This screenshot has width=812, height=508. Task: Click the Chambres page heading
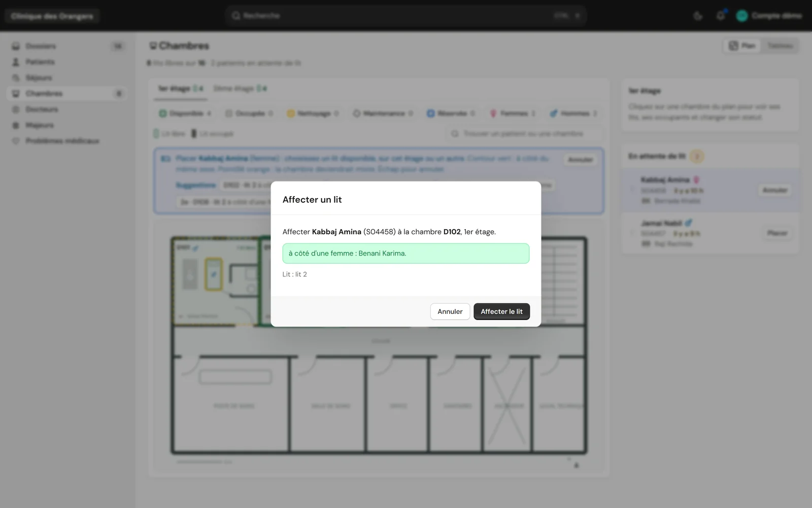tap(184, 46)
